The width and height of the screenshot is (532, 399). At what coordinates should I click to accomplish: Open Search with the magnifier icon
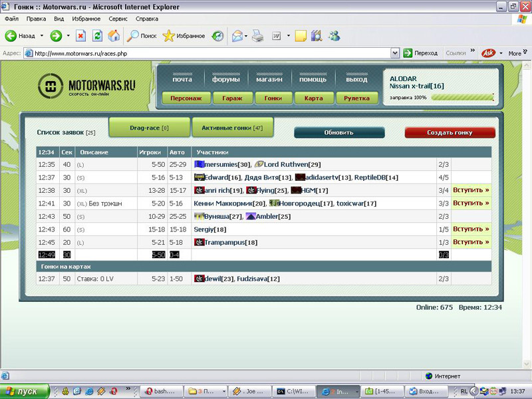point(132,36)
